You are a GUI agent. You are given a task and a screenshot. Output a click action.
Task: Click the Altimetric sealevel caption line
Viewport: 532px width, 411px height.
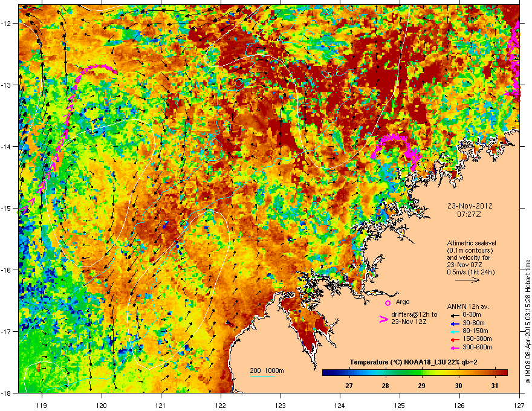tap(472, 243)
